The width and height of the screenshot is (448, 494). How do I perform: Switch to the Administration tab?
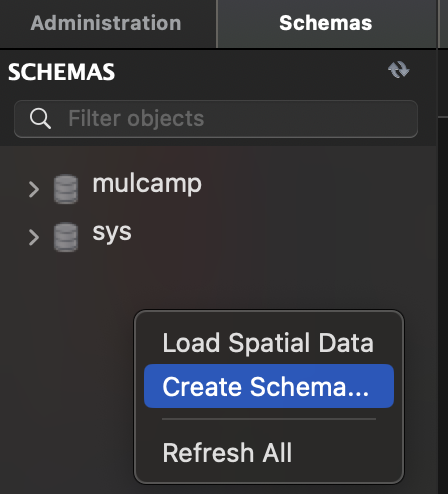[106, 23]
